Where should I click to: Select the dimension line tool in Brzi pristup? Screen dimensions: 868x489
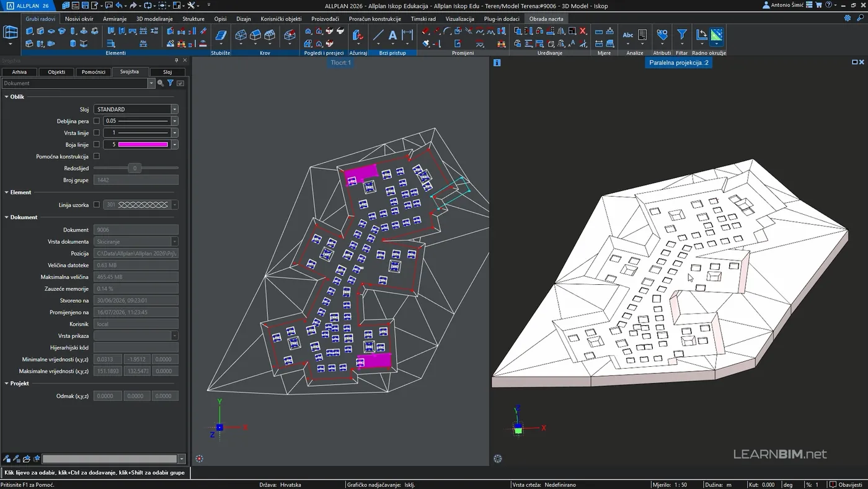pyautogui.click(x=407, y=36)
